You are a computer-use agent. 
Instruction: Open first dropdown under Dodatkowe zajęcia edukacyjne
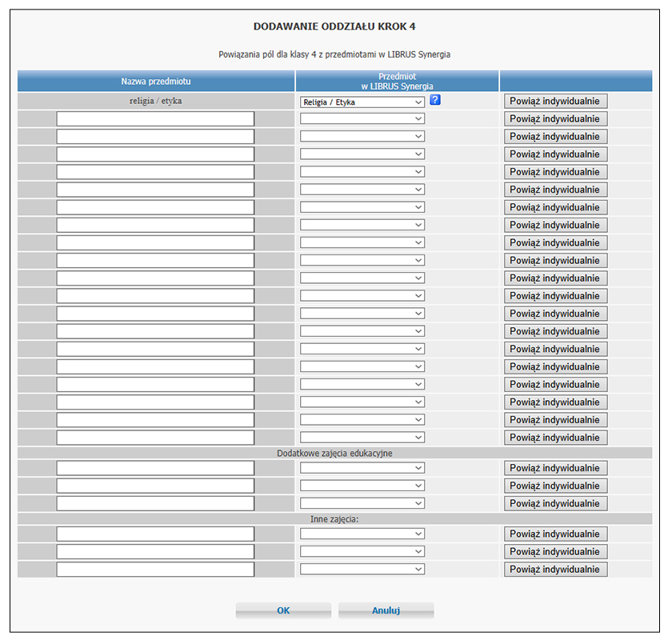(362, 468)
